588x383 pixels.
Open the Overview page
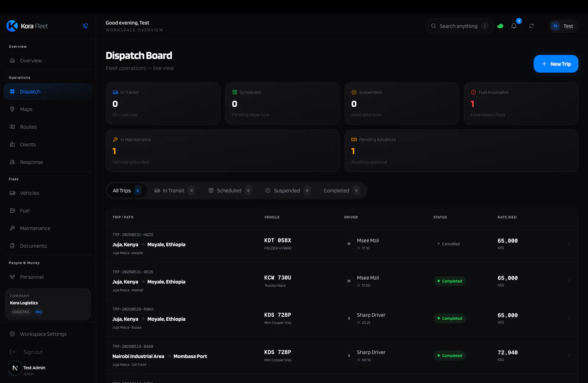point(48,61)
